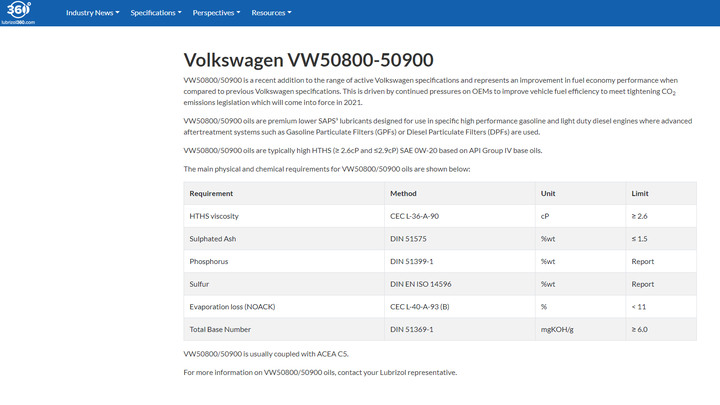Click the CEC L-40-A-93 (B) cell

pyautogui.click(x=460, y=307)
